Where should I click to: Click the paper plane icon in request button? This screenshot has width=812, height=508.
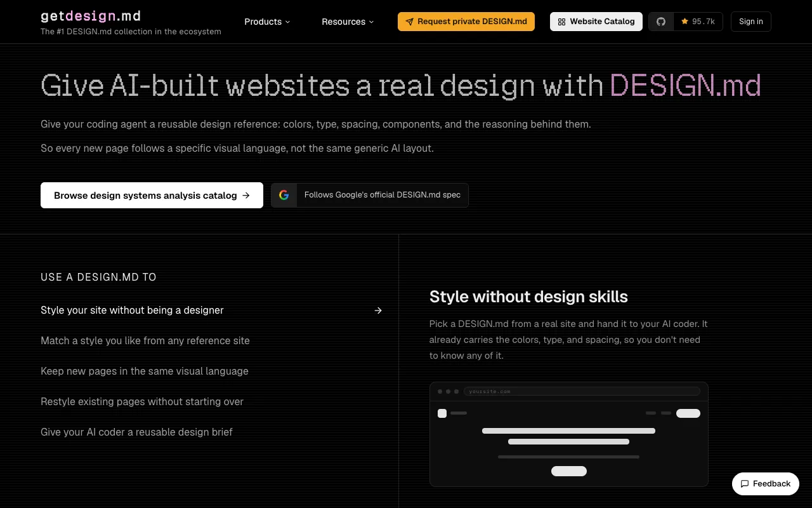point(410,22)
